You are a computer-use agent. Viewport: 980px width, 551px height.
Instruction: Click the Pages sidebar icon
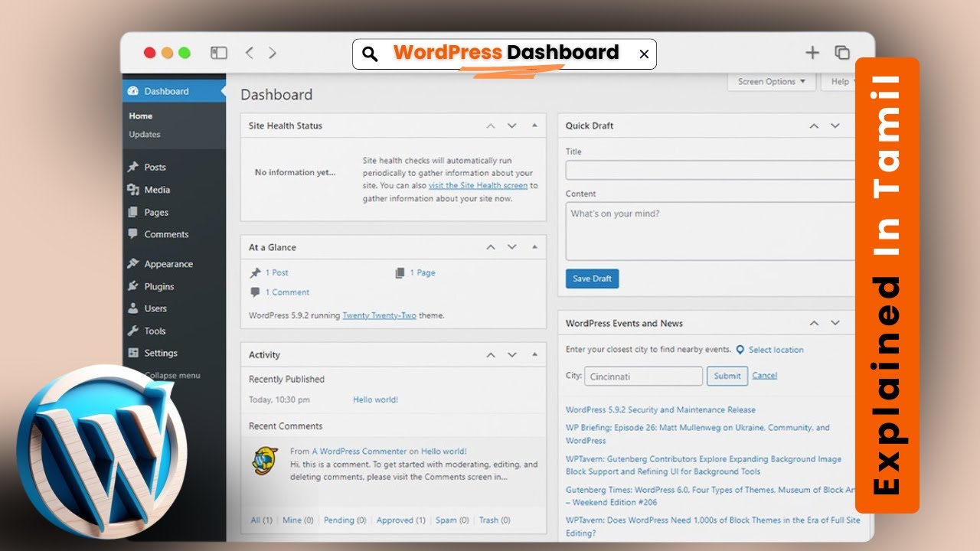tap(134, 212)
